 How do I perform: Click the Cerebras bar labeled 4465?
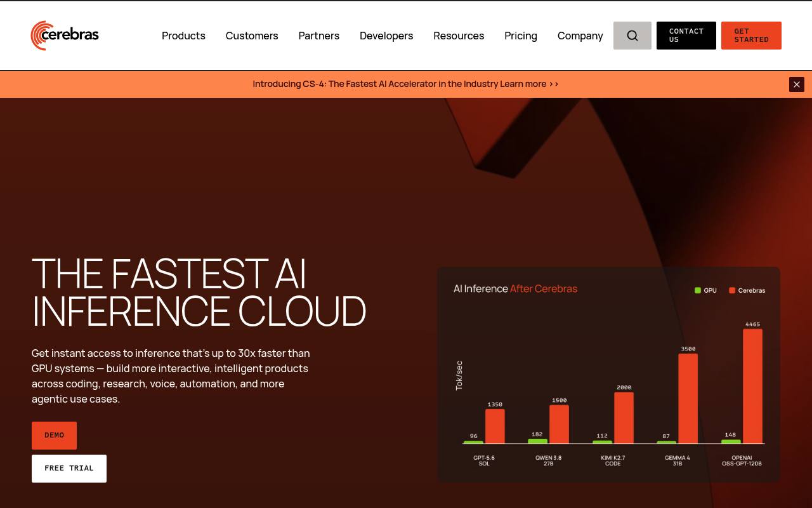point(752,386)
